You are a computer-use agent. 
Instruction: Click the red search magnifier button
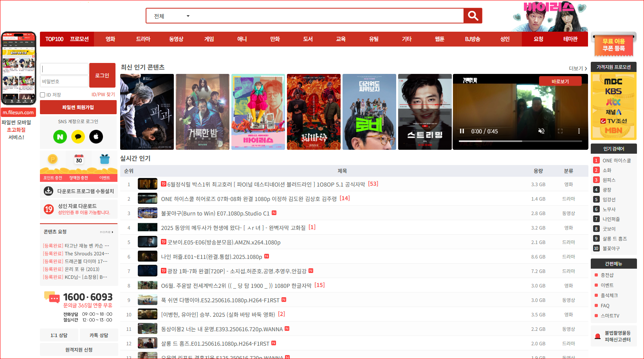[x=473, y=16]
